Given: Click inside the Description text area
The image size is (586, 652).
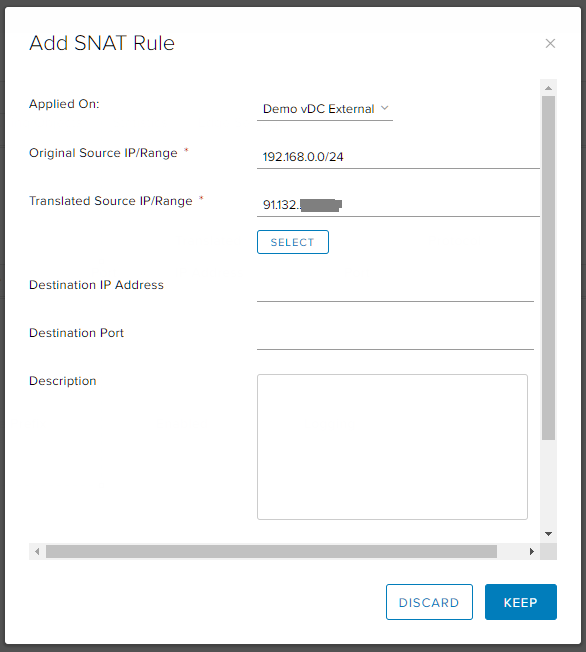Looking at the screenshot, I should [392, 447].
